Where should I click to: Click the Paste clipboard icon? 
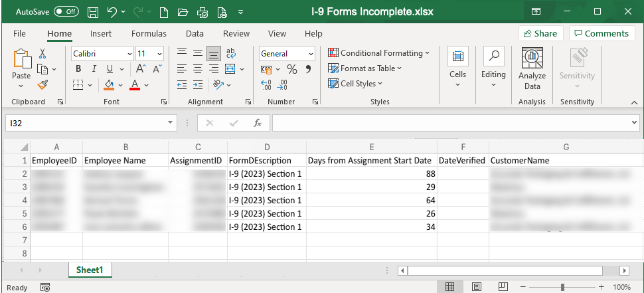[x=21, y=58]
